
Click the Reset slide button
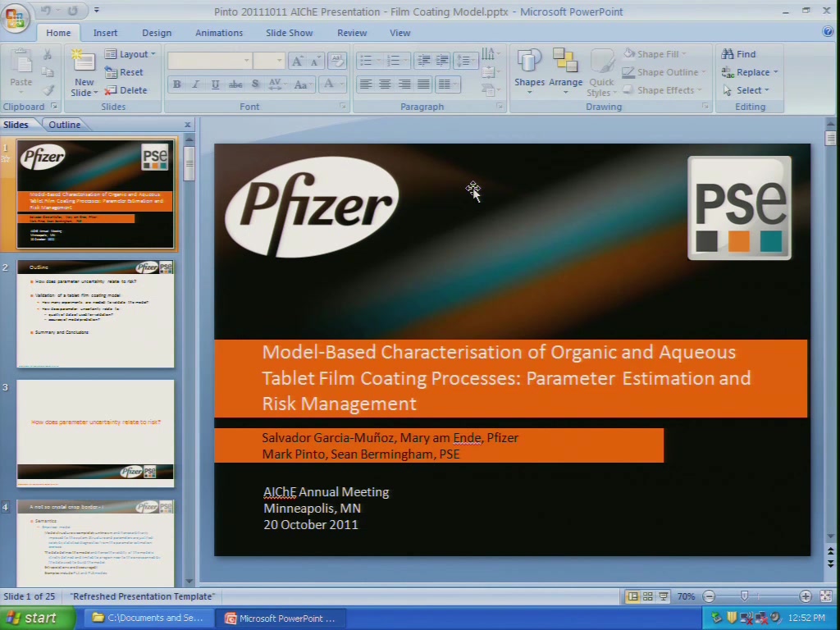(x=125, y=72)
